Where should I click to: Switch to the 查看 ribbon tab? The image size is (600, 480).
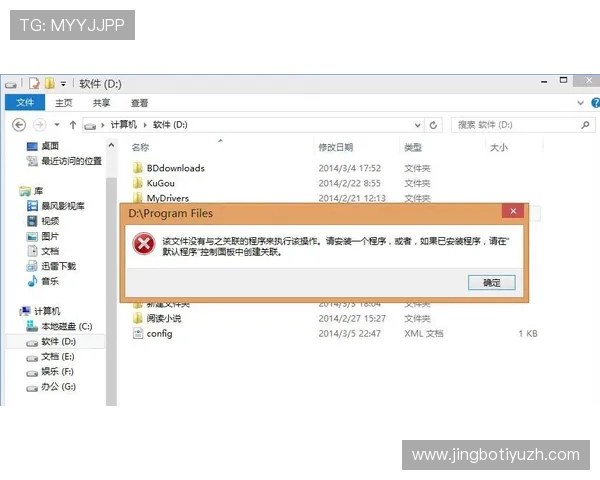click(x=139, y=103)
